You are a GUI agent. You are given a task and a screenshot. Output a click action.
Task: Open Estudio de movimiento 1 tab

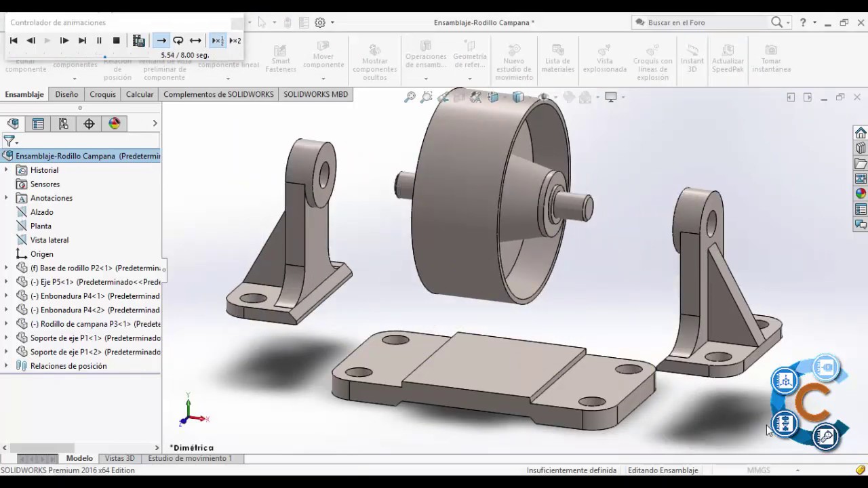pyautogui.click(x=190, y=458)
